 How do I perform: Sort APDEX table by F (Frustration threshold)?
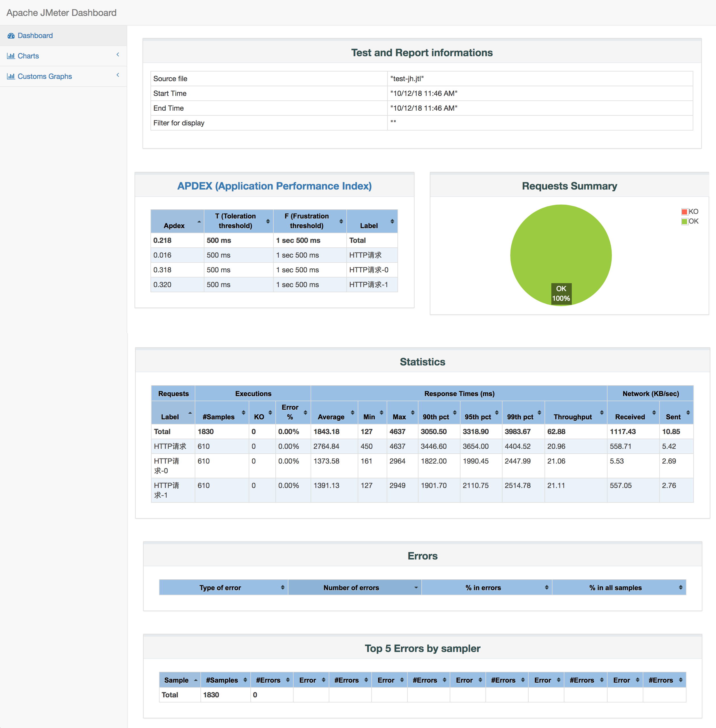pyautogui.click(x=310, y=221)
